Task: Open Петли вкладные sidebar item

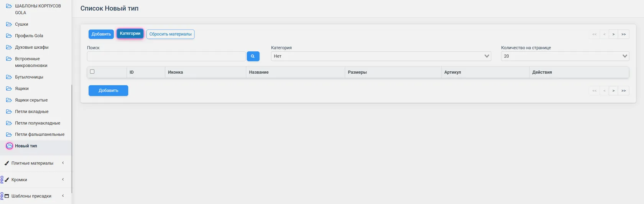Action: pos(32,112)
